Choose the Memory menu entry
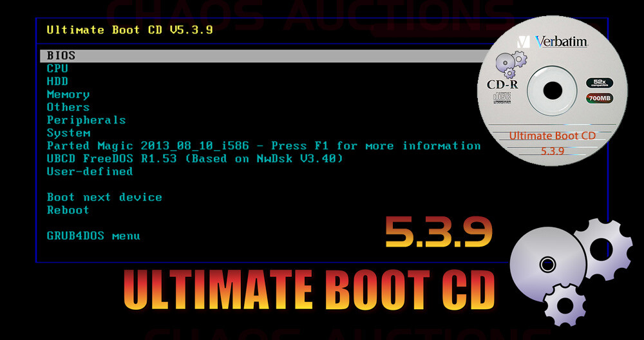 pyautogui.click(x=68, y=95)
